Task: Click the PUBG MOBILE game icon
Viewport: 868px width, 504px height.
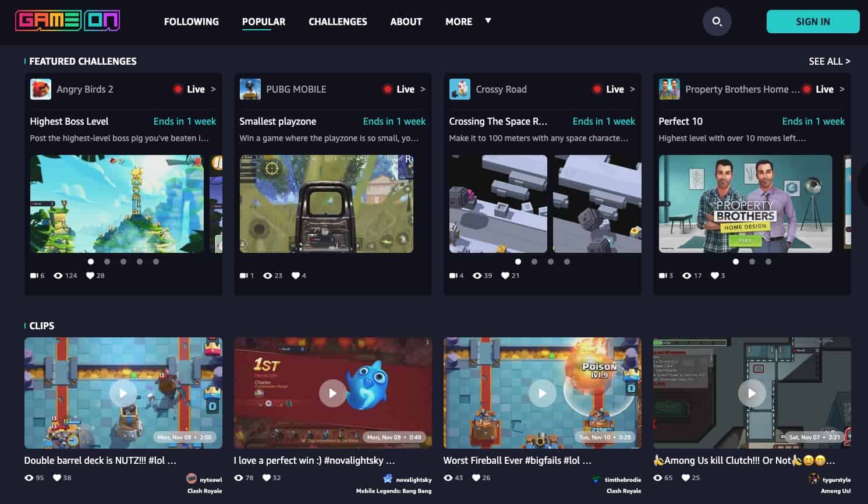Action: coord(250,89)
